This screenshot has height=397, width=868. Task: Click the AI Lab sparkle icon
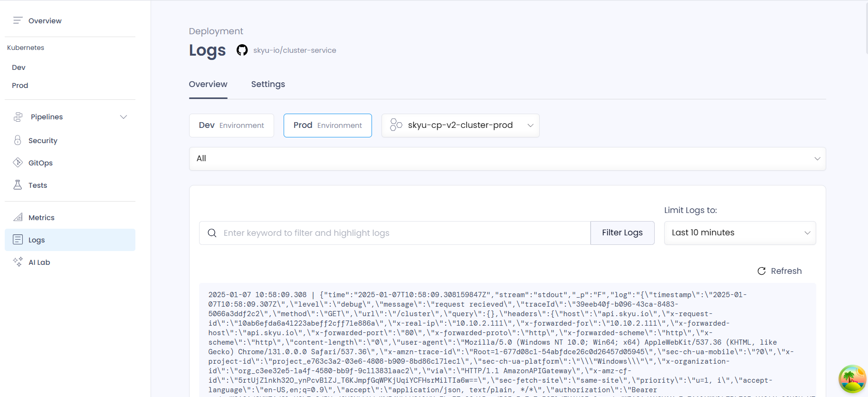[18, 262]
